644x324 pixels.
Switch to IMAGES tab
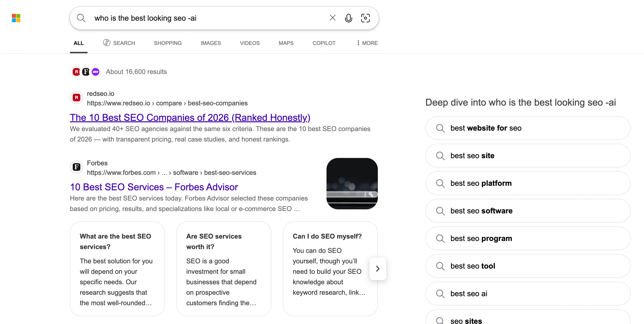coord(211,43)
